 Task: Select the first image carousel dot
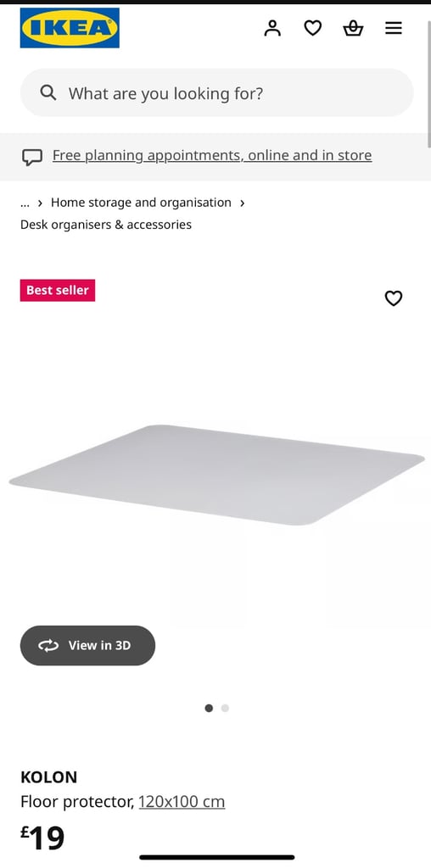click(x=209, y=708)
